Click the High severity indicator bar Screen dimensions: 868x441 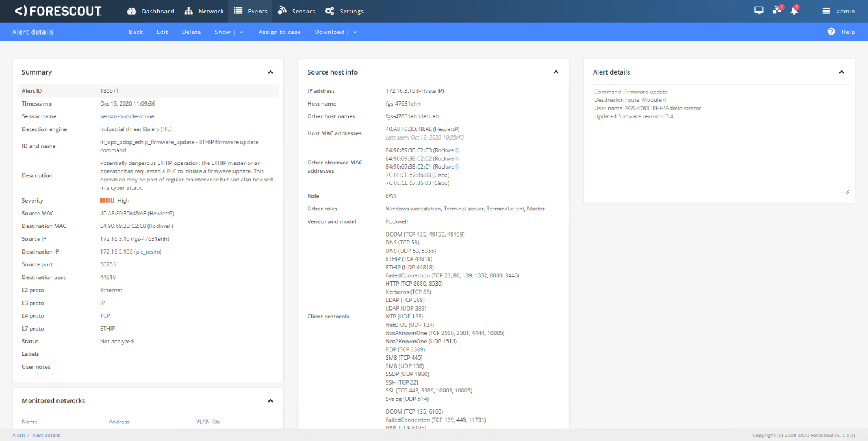coord(107,200)
